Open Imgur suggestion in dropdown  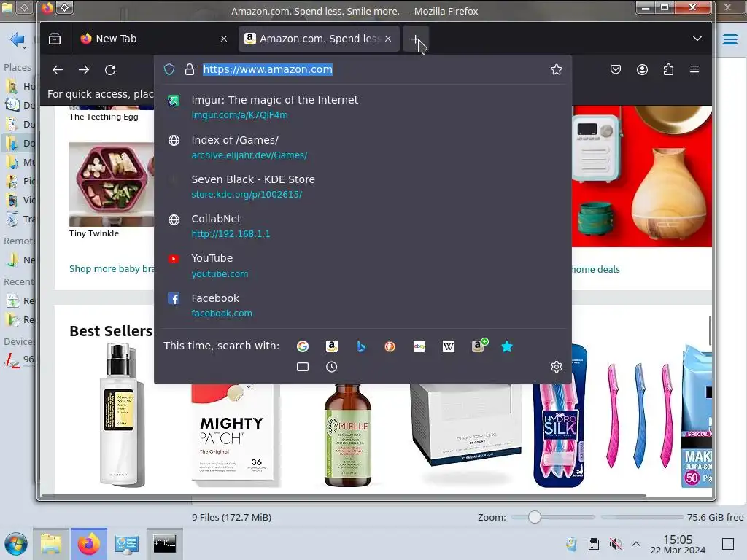[x=363, y=107]
